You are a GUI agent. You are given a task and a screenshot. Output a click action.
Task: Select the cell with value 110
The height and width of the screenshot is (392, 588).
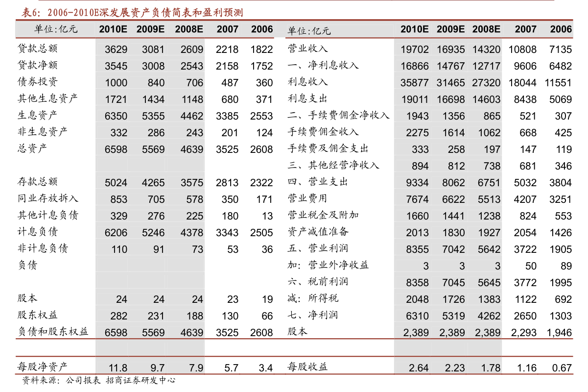point(119,249)
